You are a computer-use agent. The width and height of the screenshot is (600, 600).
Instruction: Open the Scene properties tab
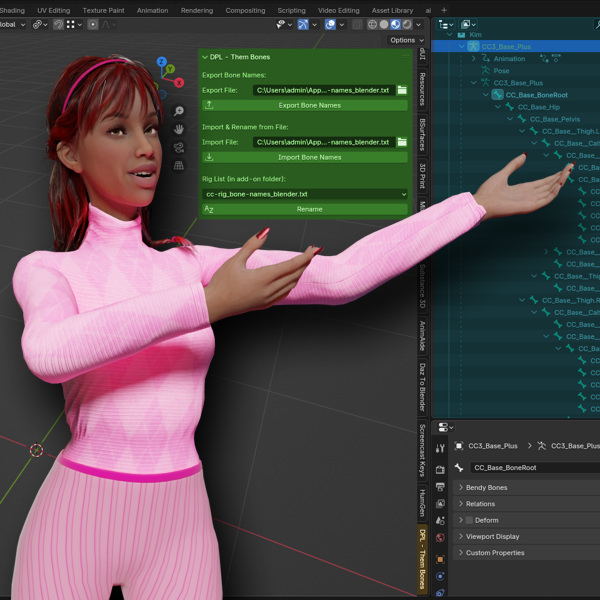tap(440, 520)
